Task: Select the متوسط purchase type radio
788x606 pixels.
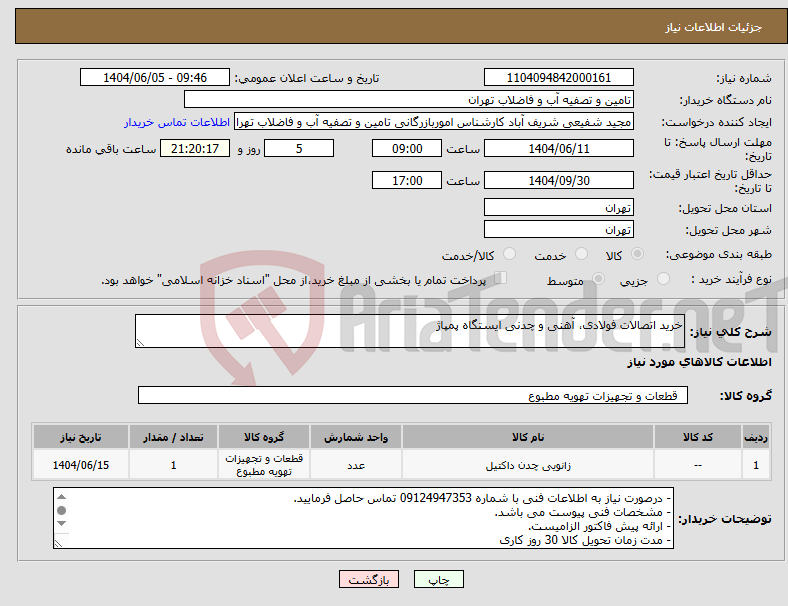Action: tap(598, 279)
